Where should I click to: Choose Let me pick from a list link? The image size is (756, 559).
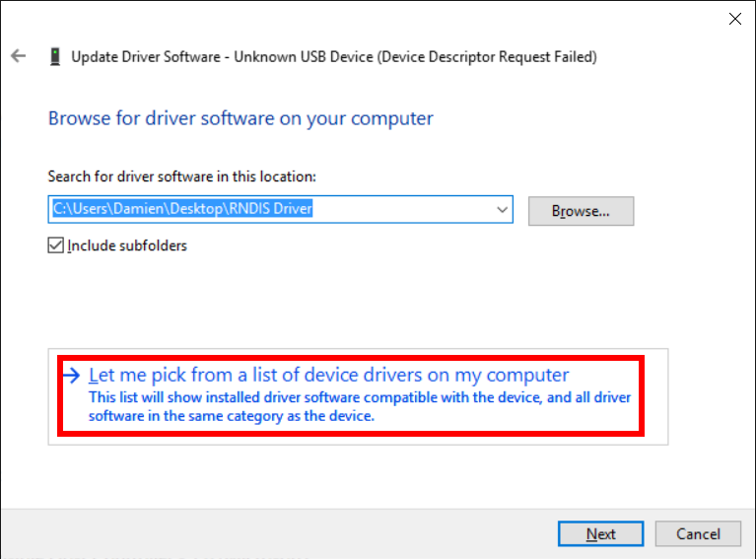(x=328, y=376)
